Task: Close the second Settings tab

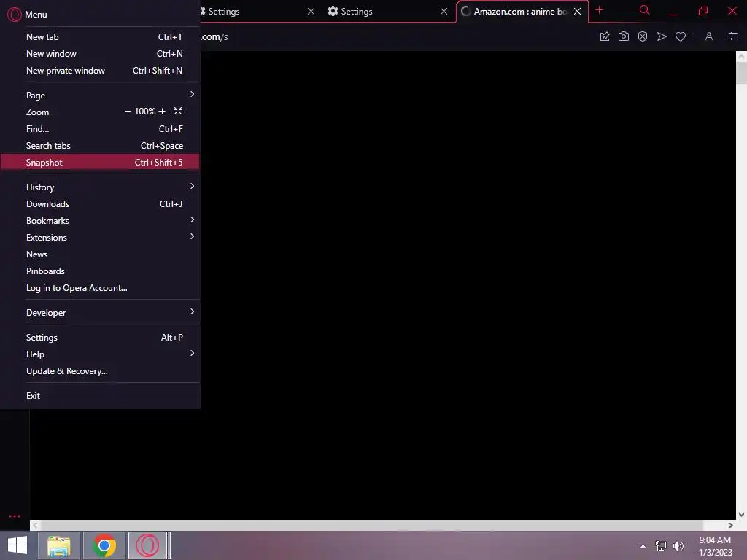Action: coord(444,12)
